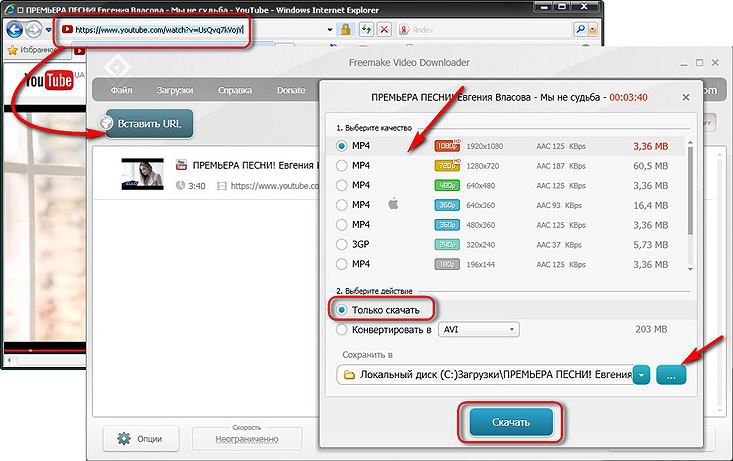
Task: Click Internet Explorer back arrow button
Action: pyautogui.click(x=14, y=30)
